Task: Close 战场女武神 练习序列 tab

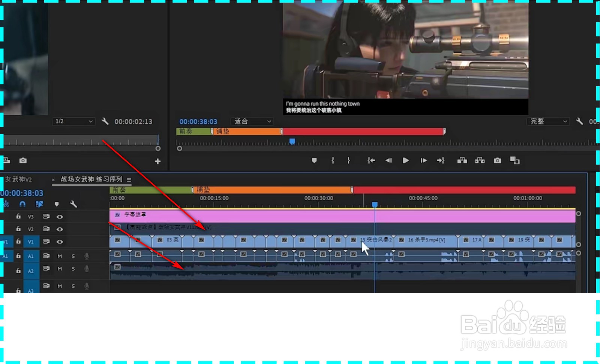Action: tap(53, 180)
